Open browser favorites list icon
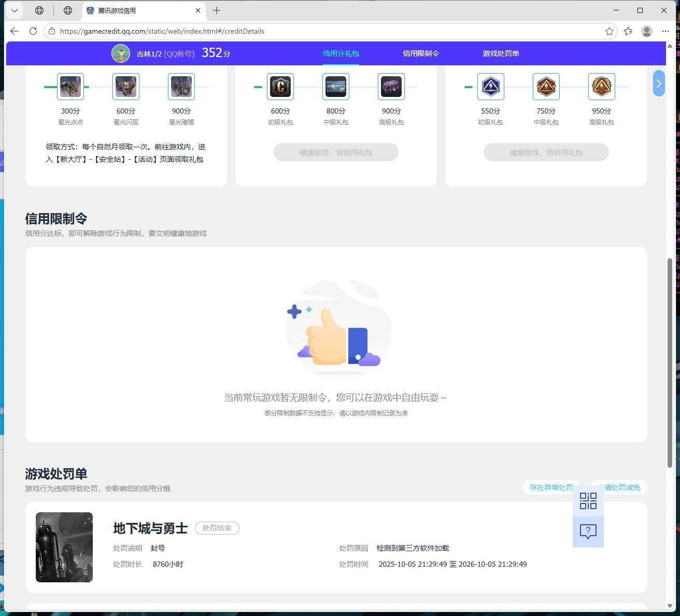Screen dimensions: 680x616 628,31
